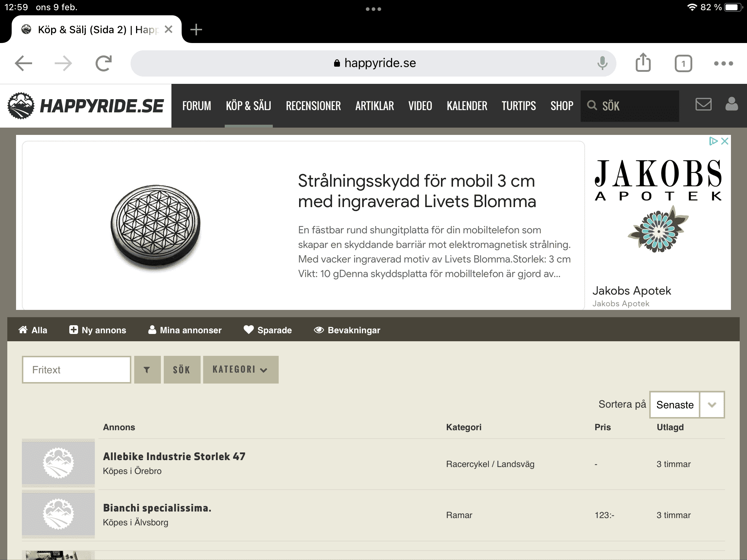Screen dimensions: 747x560
Task: Open the browser three-dot menu
Action: (723, 63)
